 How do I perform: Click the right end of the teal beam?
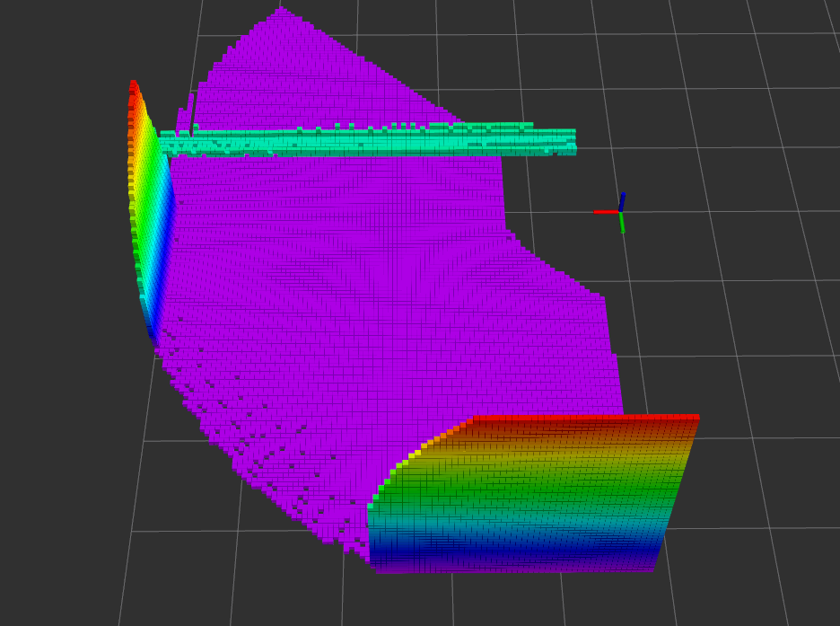click(565, 139)
